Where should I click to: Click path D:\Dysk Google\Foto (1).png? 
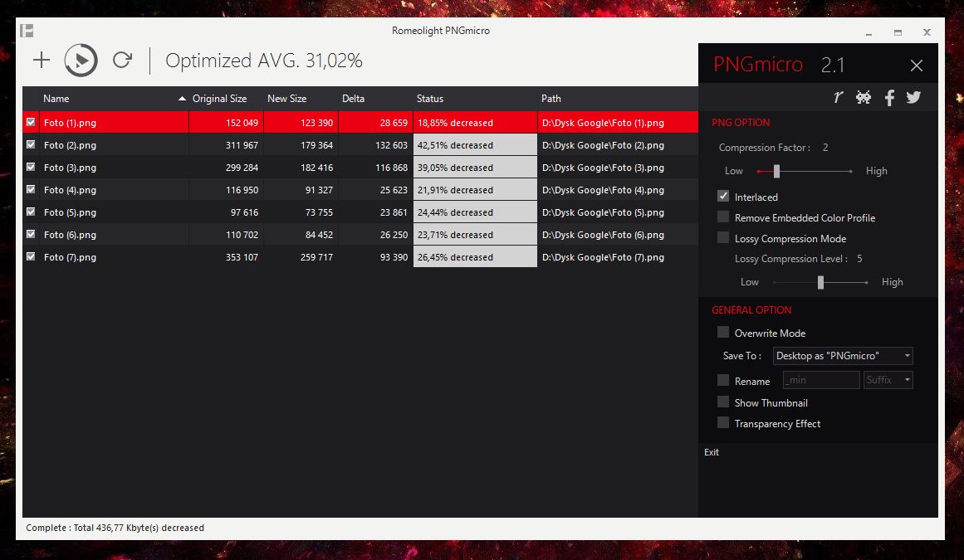pyautogui.click(x=603, y=123)
